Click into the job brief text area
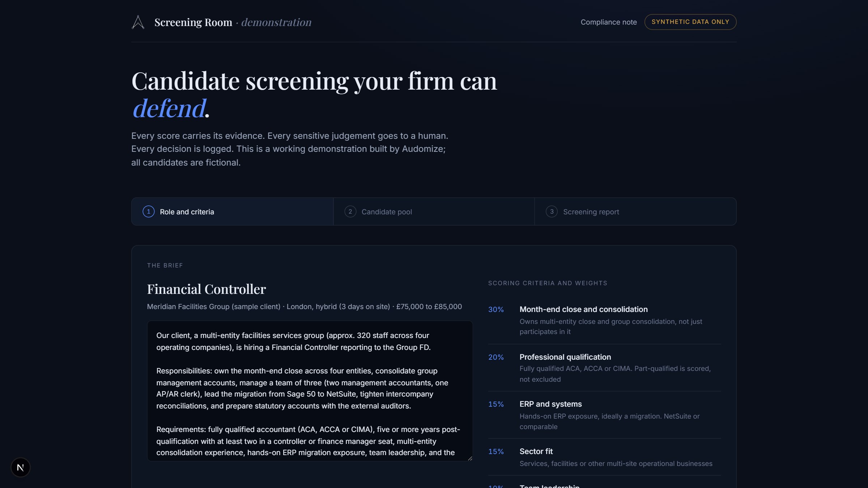Image resolution: width=868 pixels, height=488 pixels. point(310,391)
